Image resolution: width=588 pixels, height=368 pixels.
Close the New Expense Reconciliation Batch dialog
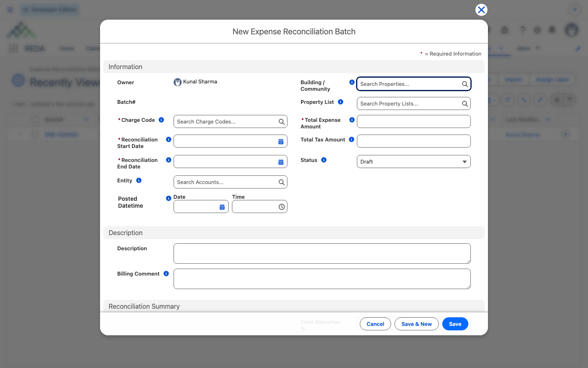pyautogui.click(x=481, y=10)
